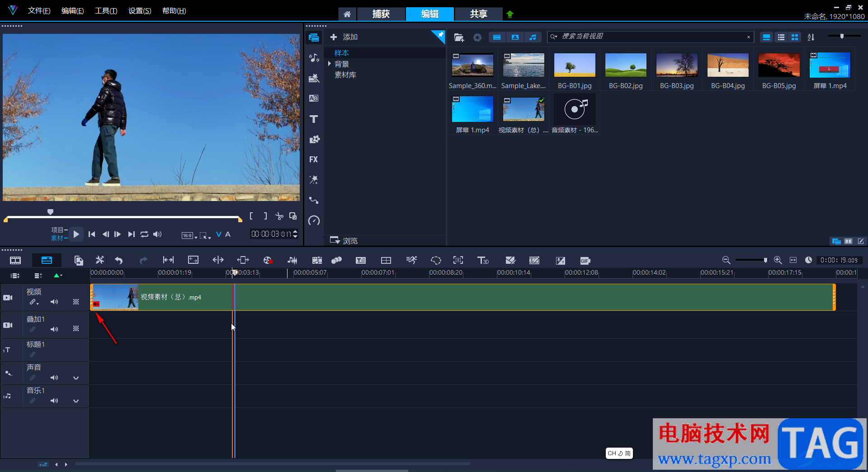Click the zoom out magnifier on timeline
Image resolution: width=868 pixels, height=472 pixels.
(726, 260)
